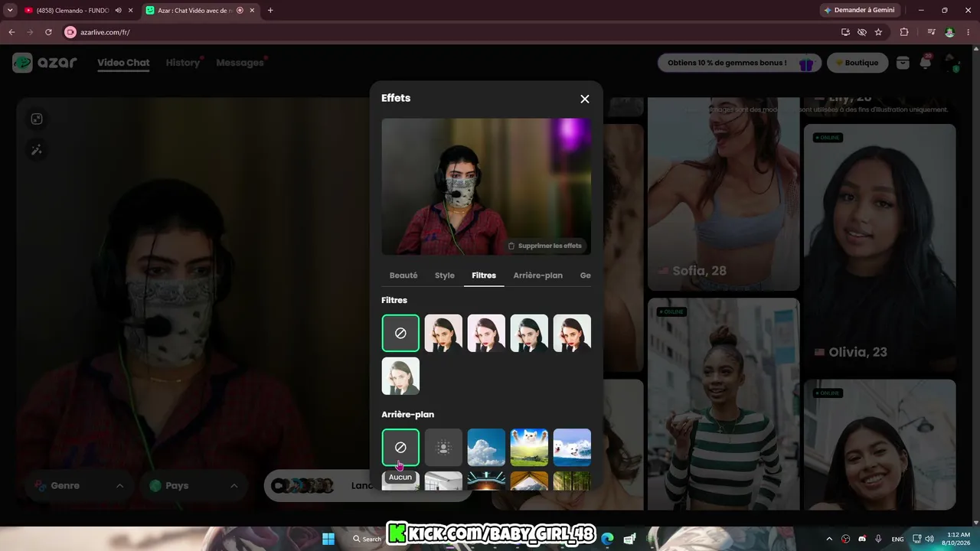Click the microphone tray icon
The height and width of the screenshot is (551, 980).
coord(878,539)
